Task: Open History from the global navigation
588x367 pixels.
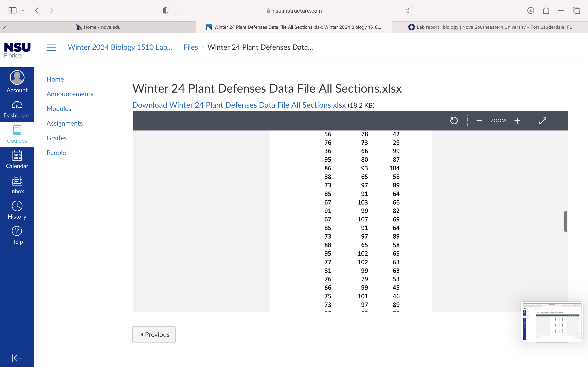Action: click(17, 210)
